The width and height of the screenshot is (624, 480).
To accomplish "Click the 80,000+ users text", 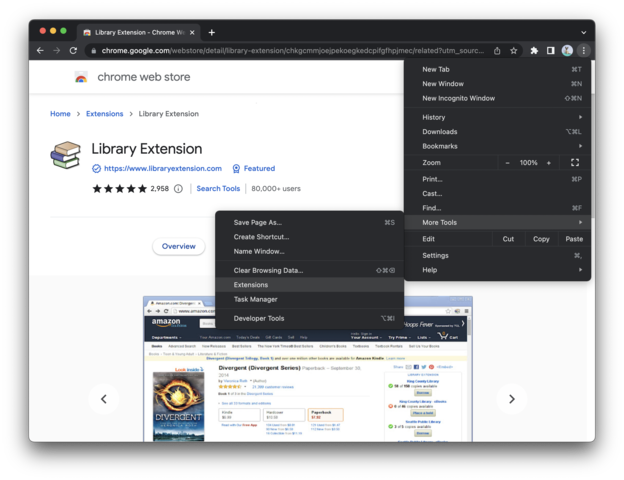I will point(276,189).
